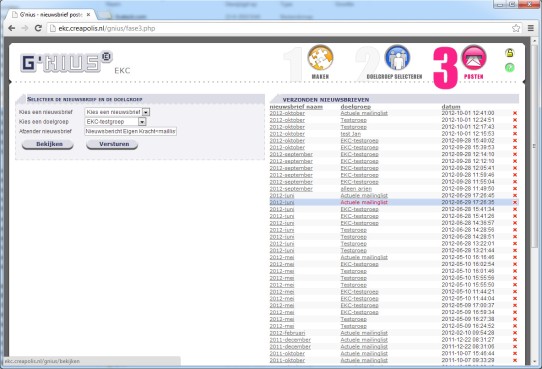Open 2012-september newsletter sent 12:12:10
542x369 pixels.
pos(291,161)
